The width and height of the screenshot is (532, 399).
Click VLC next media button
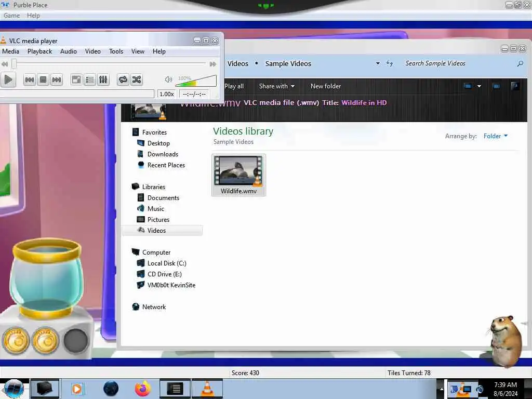[x=56, y=79]
